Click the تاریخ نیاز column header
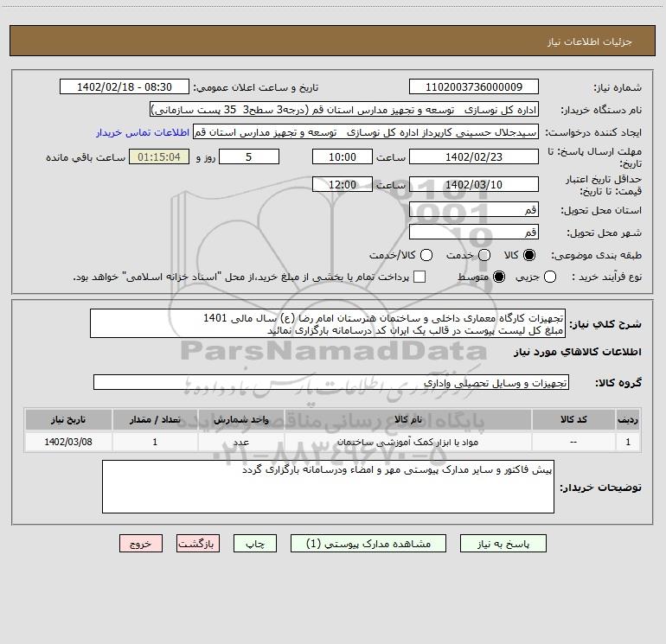 tap(68, 419)
